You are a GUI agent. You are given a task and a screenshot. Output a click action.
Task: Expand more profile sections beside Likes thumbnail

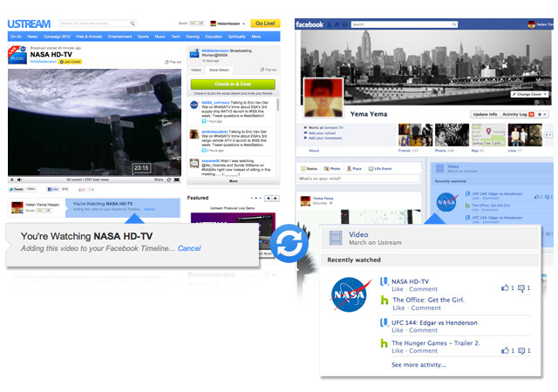tap(548, 135)
